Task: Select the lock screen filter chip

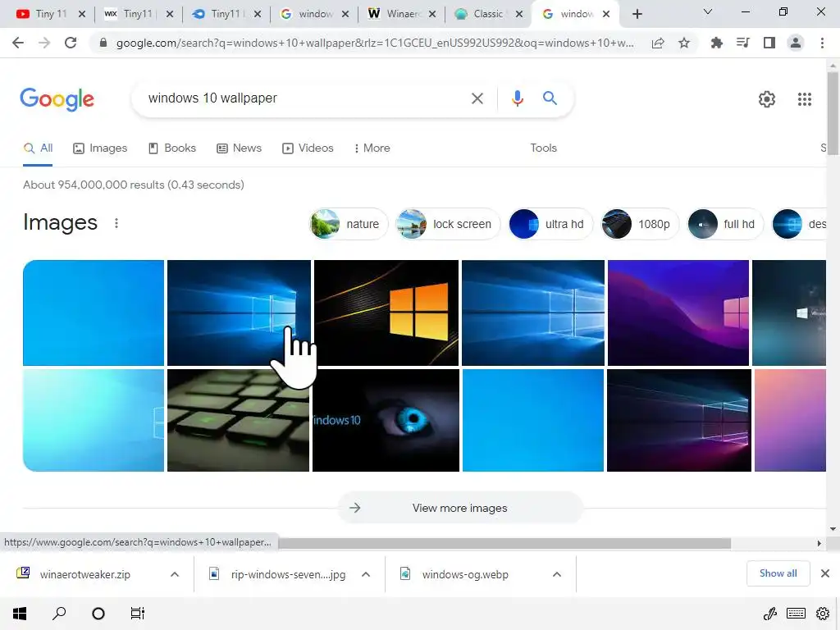Action: 448,224
